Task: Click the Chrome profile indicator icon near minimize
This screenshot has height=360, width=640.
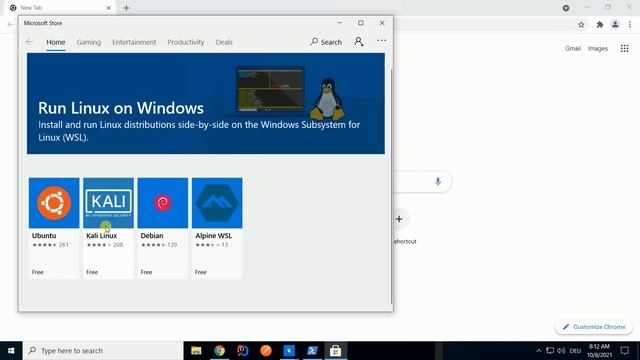Action: 566,8
